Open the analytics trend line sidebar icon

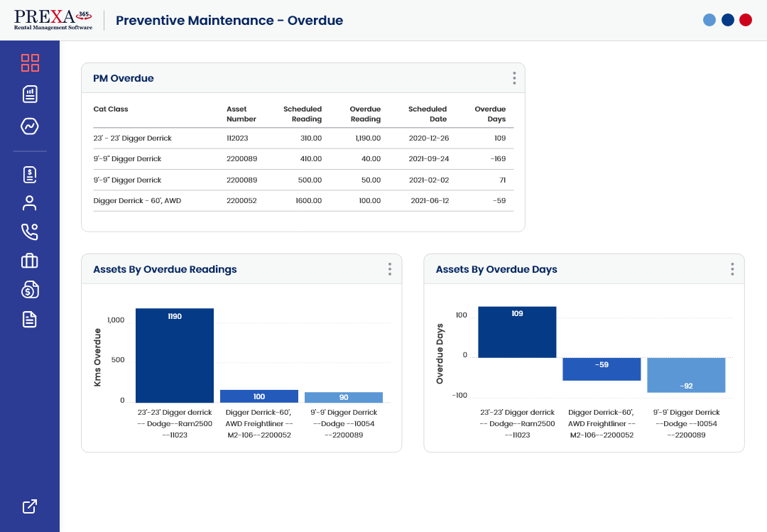30,126
